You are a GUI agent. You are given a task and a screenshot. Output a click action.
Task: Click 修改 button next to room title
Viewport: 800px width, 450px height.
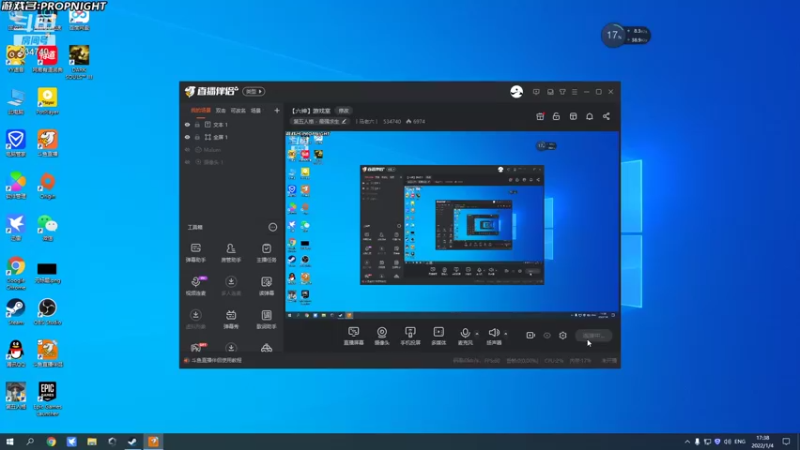(x=344, y=111)
